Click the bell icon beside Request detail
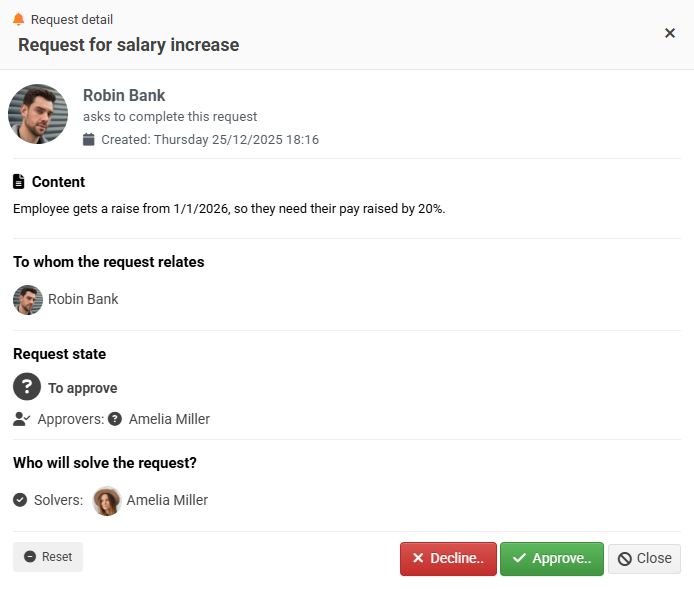The image size is (694, 589). click(18, 19)
